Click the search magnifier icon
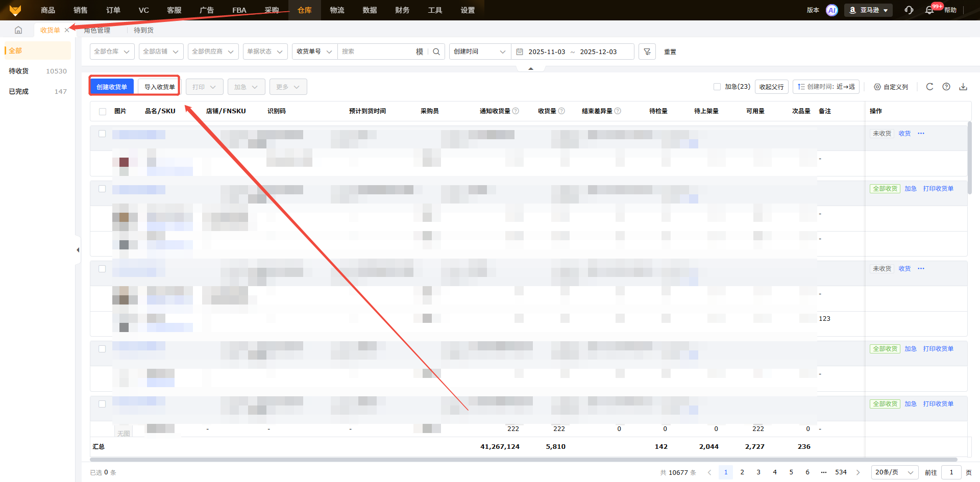 click(x=436, y=52)
